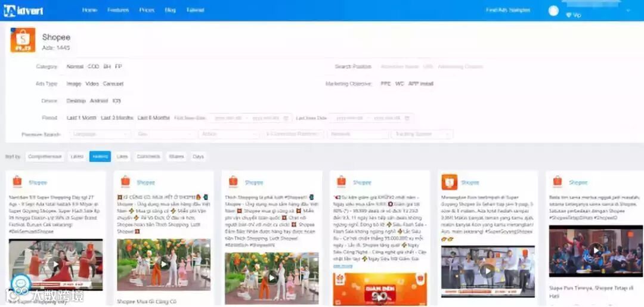Select the Normal category filter
The height and width of the screenshot is (307, 644).
(75, 67)
